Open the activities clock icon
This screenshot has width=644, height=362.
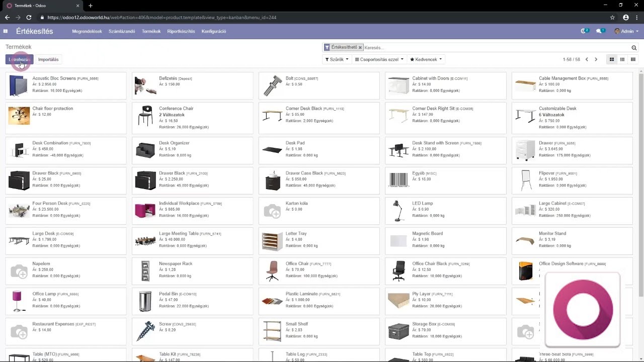(x=584, y=31)
